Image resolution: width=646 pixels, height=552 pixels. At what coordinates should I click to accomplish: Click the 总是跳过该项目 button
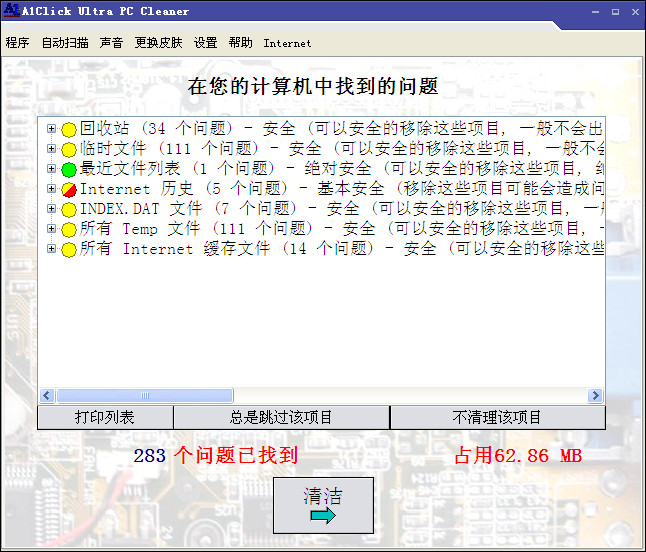[281, 417]
